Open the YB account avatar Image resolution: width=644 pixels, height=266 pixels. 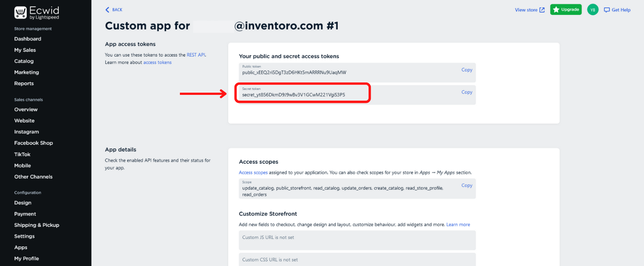[x=592, y=10]
